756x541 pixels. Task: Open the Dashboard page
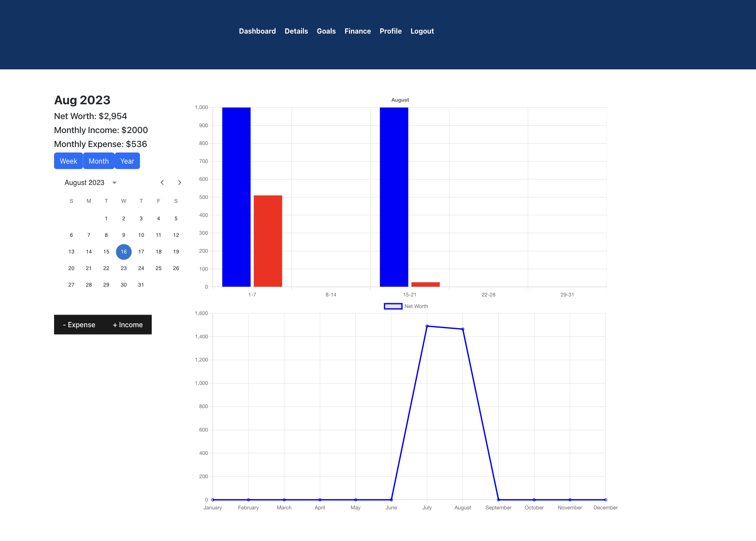pyautogui.click(x=257, y=31)
